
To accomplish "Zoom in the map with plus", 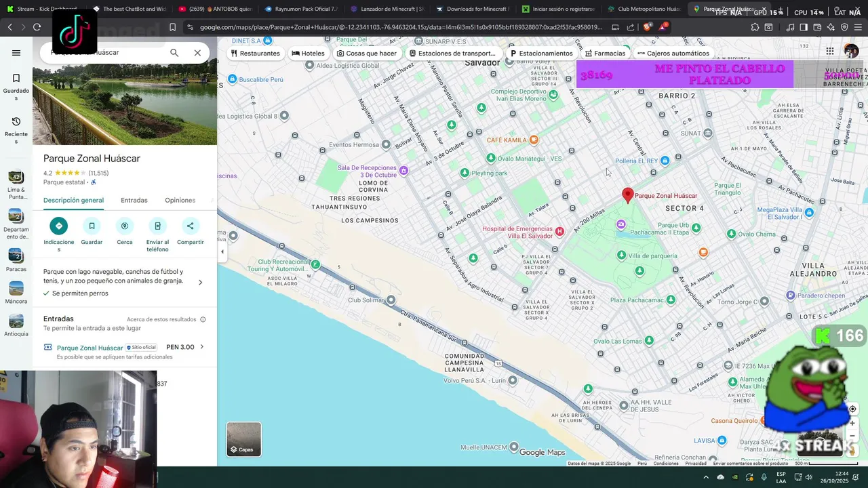I will (852, 423).
